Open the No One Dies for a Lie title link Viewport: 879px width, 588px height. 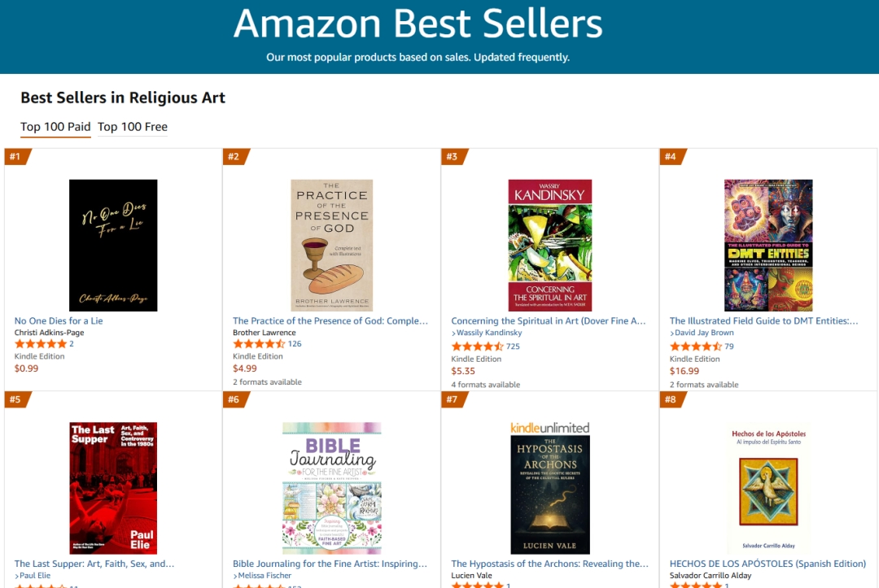59,321
